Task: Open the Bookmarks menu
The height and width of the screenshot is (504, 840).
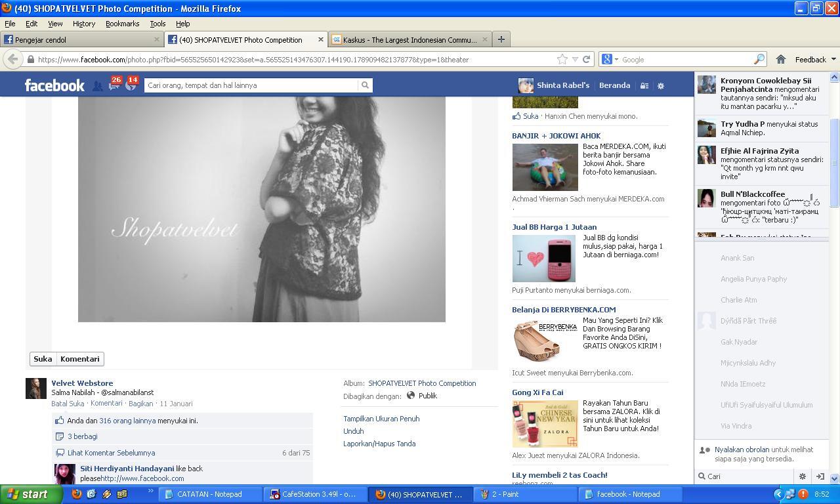Action: click(x=122, y=24)
